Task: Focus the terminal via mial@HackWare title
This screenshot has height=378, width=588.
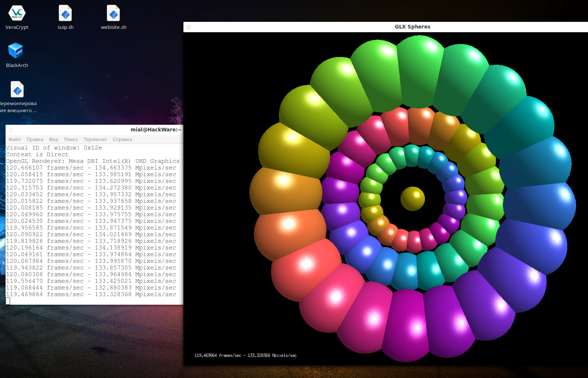Action: pos(156,130)
